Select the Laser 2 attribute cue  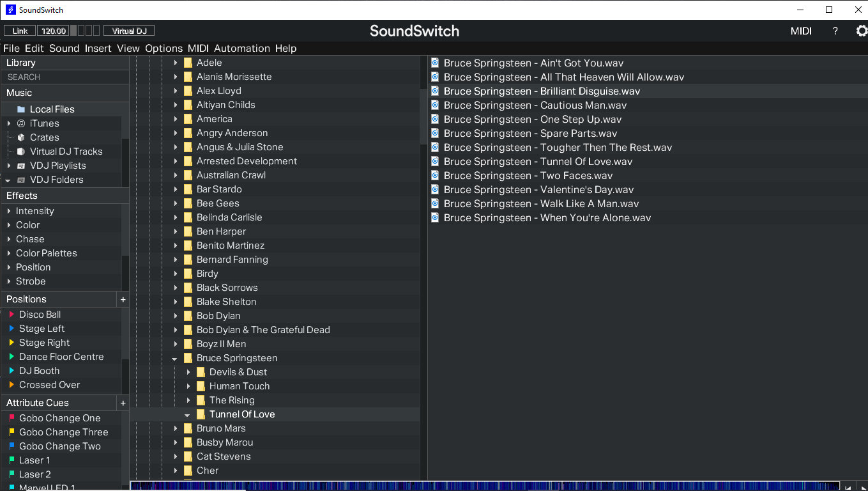35,474
